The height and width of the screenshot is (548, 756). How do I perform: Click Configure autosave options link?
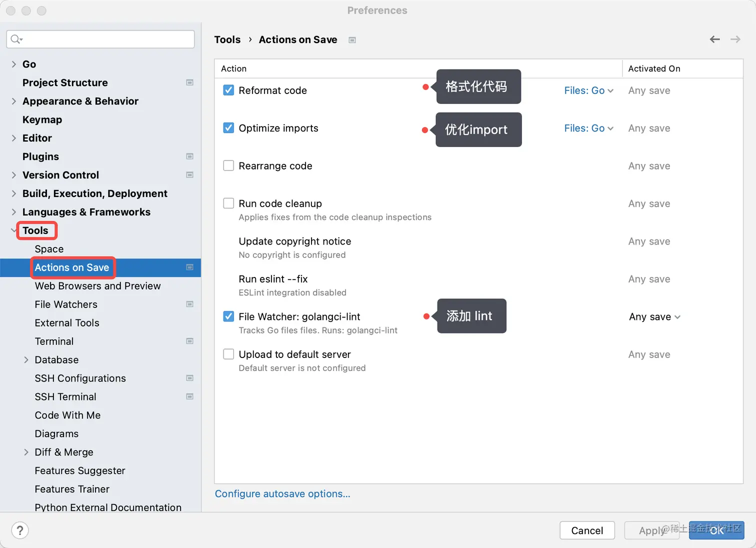[x=282, y=494]
